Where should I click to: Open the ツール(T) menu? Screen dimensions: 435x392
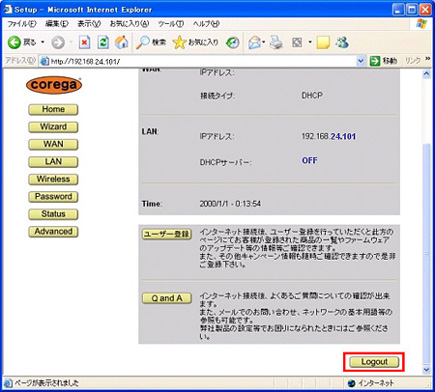point(170,24)
